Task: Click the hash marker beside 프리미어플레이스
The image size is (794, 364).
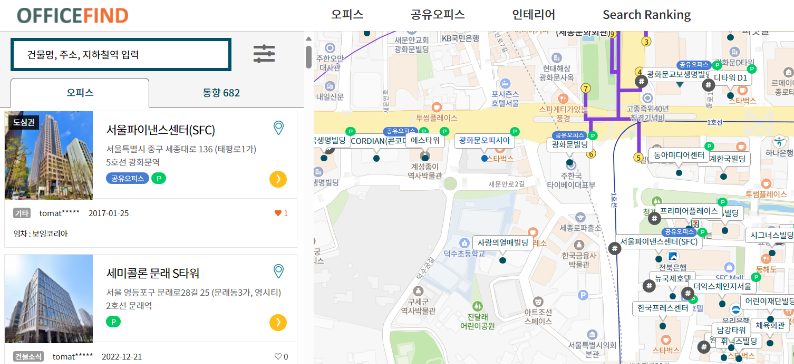Action: tap(654, 219)
